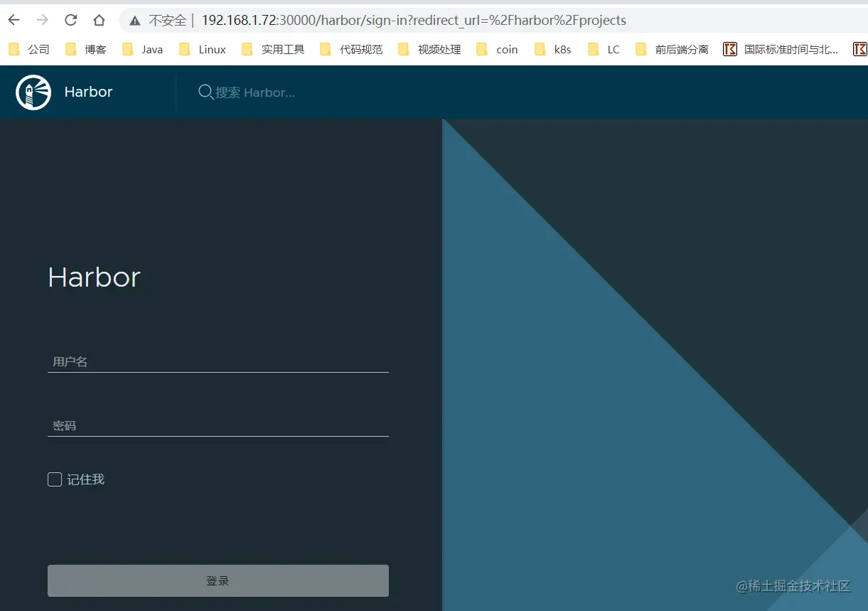Open the coin bookmark folder
The image size is (868, 611).
[497, 49]
